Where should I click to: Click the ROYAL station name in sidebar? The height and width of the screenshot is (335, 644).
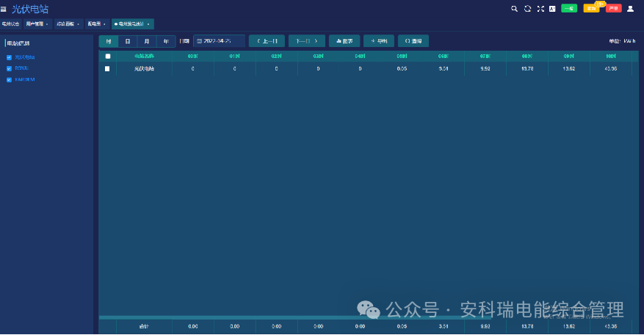click(22, 68)
